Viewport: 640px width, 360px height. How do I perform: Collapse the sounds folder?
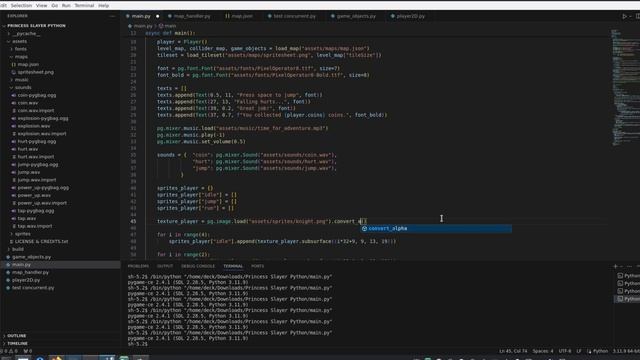click(23, 87)
